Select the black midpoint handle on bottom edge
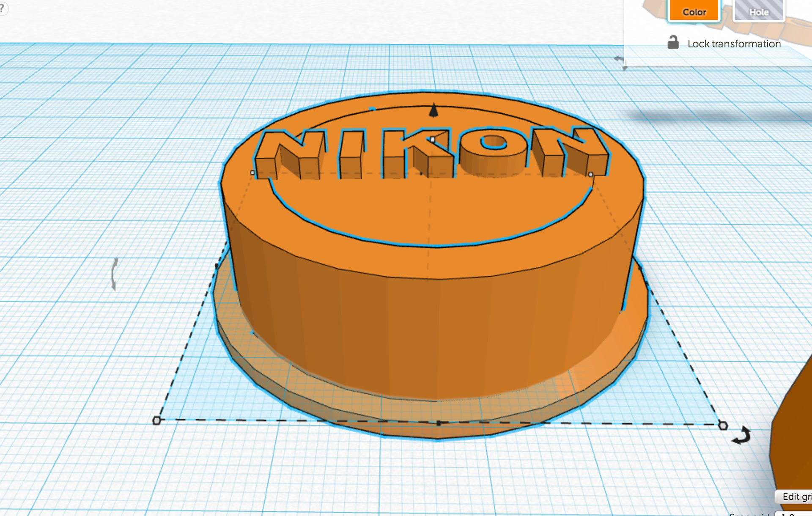Screen dimensions: 812x516 pos(439,423)
